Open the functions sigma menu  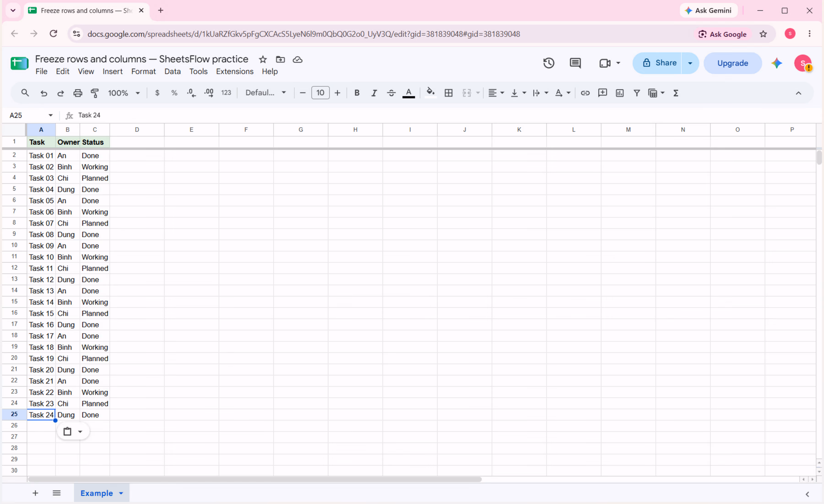pos(676,93)
